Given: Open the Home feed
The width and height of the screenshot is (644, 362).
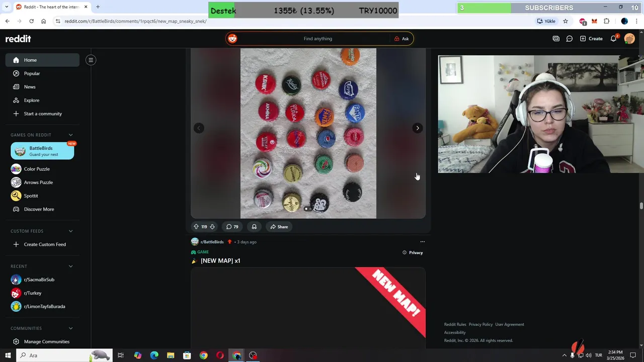Looking at the screenshot, I should click(42, 60).
